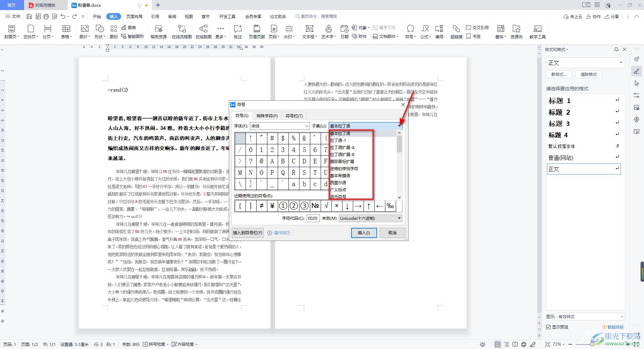Pick the ¥ recent symbol

click(272, 206)
